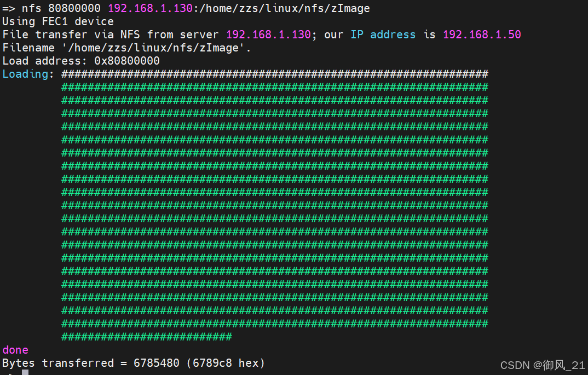Click the server IP 192.168.1.130 in the command
The width and height of the screenshot is (588, 375).
coord(149,8)
